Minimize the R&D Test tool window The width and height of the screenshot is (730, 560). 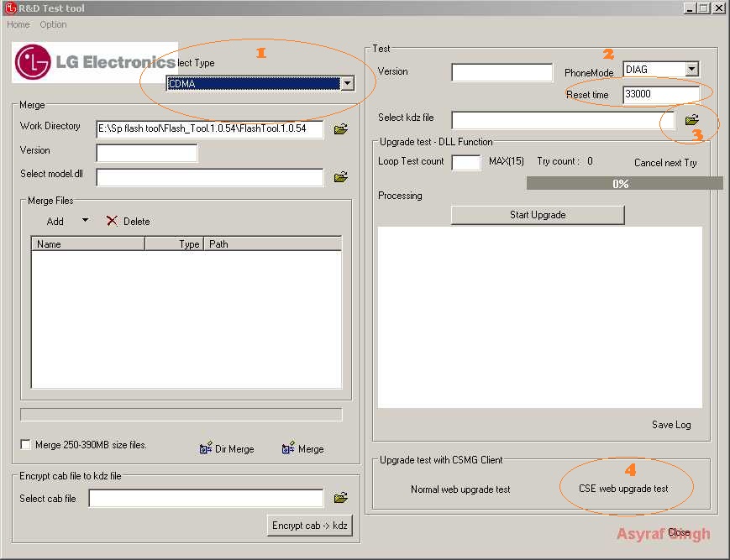(x=690, y=8)
